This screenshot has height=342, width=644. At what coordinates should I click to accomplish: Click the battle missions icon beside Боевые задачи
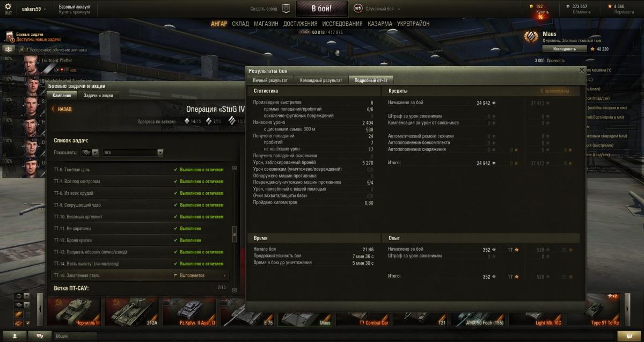pos(10,37)
